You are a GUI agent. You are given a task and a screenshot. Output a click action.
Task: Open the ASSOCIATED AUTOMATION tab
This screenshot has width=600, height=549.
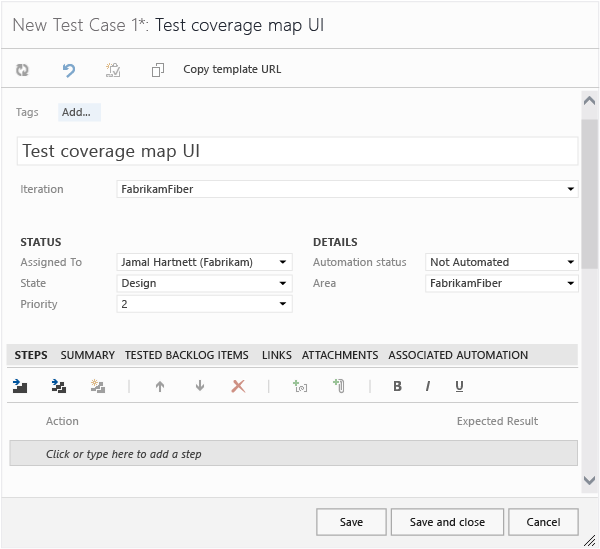click(x=458, y=355)
